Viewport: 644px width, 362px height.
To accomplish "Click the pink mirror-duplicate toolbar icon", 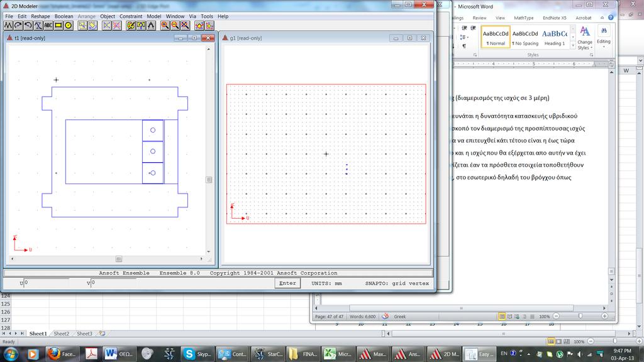I will coord(117,25).
